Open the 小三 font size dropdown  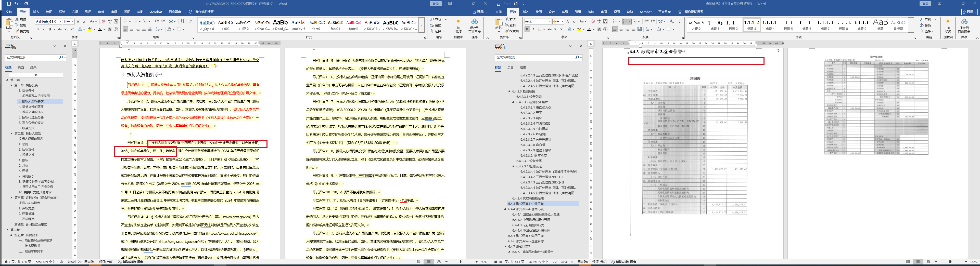pyautogui.click(x=562, y=22)
